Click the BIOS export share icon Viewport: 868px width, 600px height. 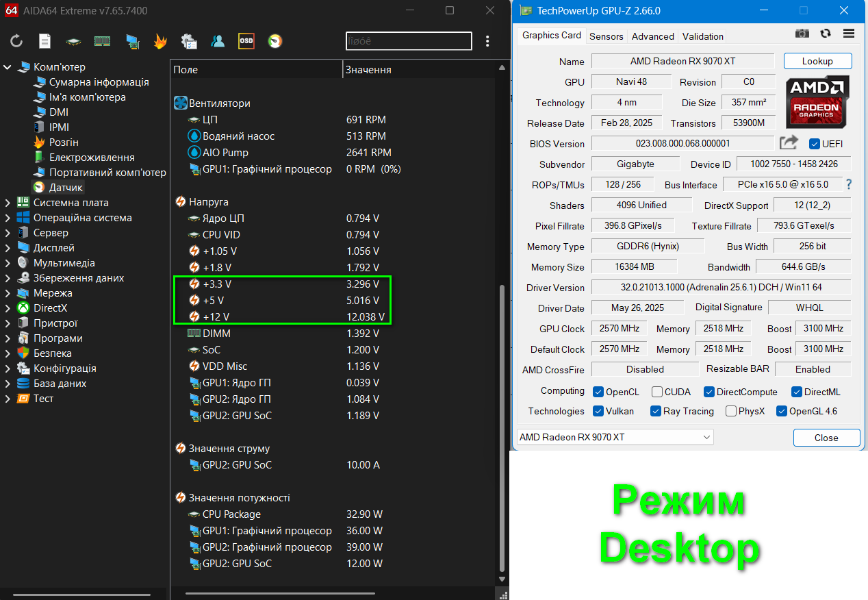(789, 142)
